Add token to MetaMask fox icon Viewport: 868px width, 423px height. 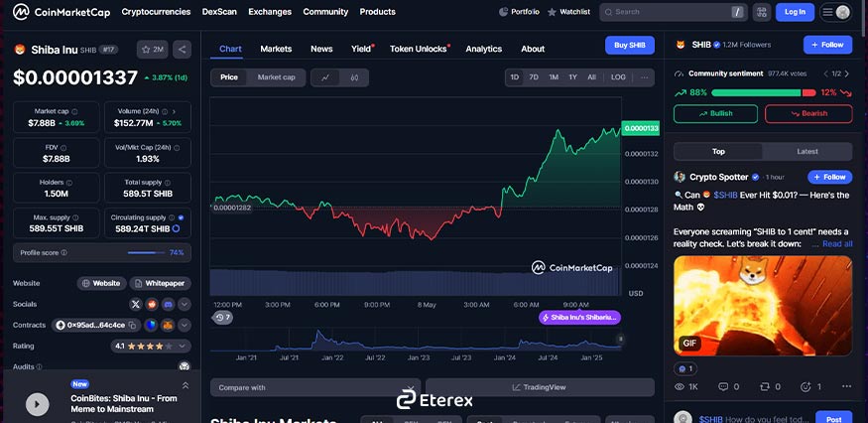click(x=168, y=325)
